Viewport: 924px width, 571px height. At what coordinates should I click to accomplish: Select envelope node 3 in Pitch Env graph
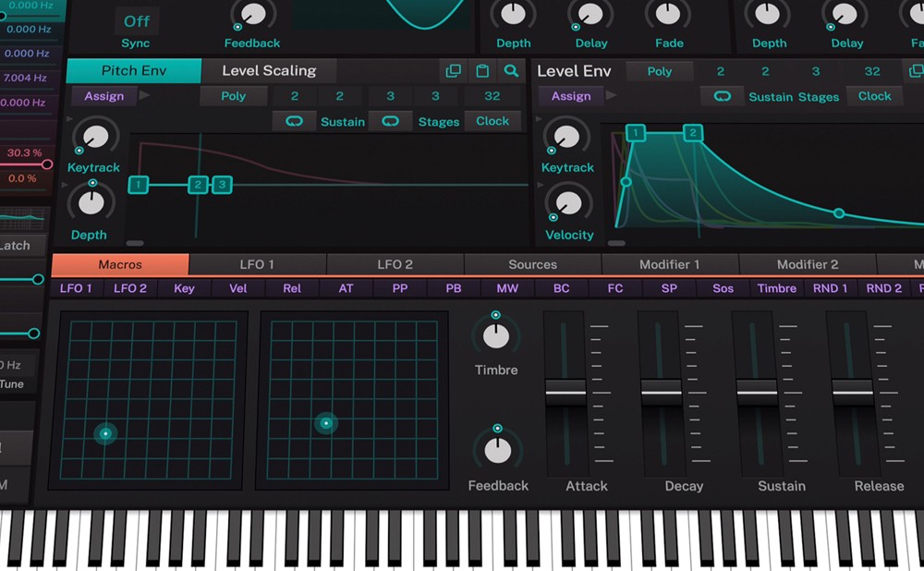click(222, 185)
